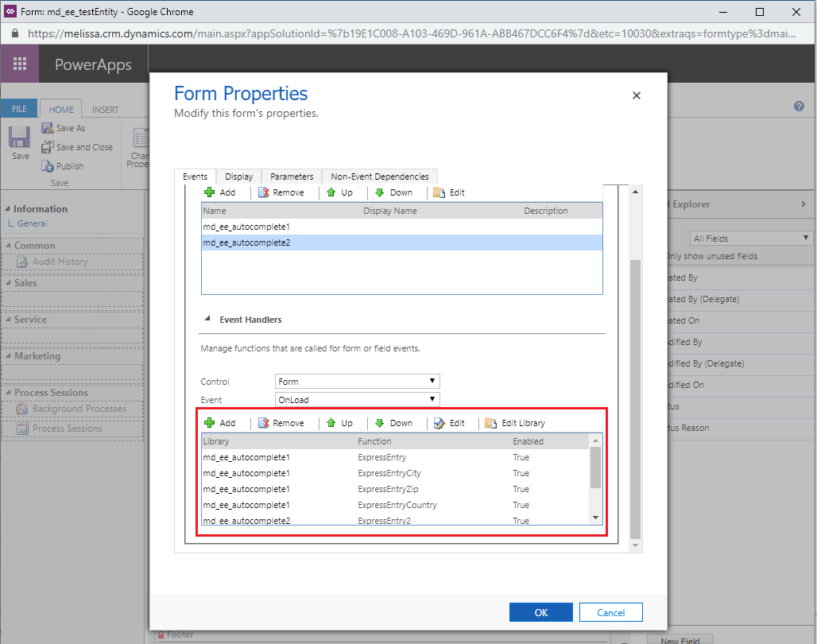Open the Event dropdown set to OnLoad
This screenshot has height=644, width=817.
point(357,399)
